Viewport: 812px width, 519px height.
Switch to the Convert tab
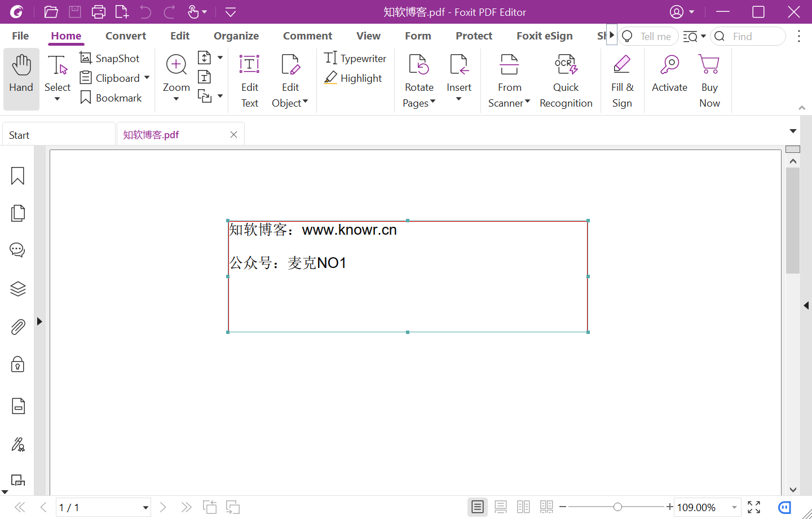point(126,36)
